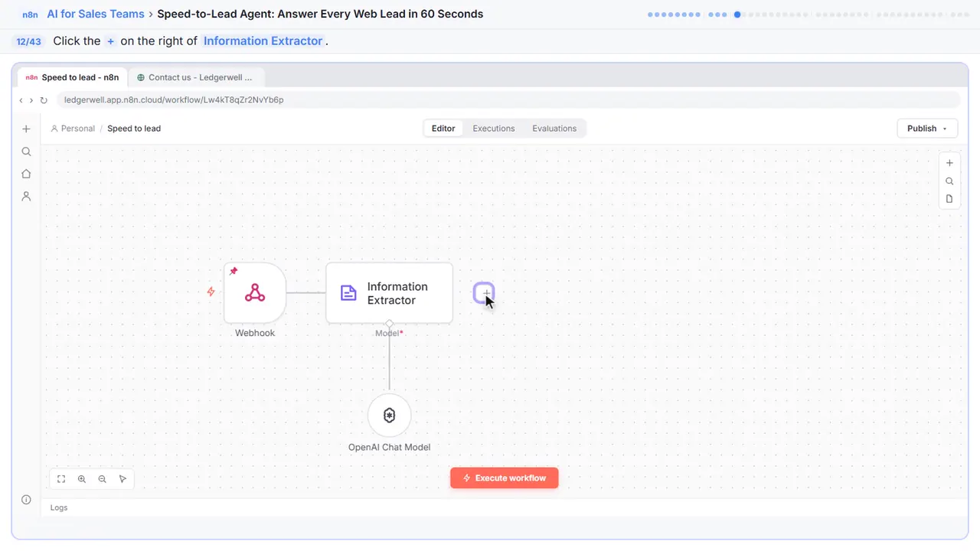Viewport: 980px width, 551px height.
Task: Select the OpenAI Chat Model node icon
Action: [389, 416]
